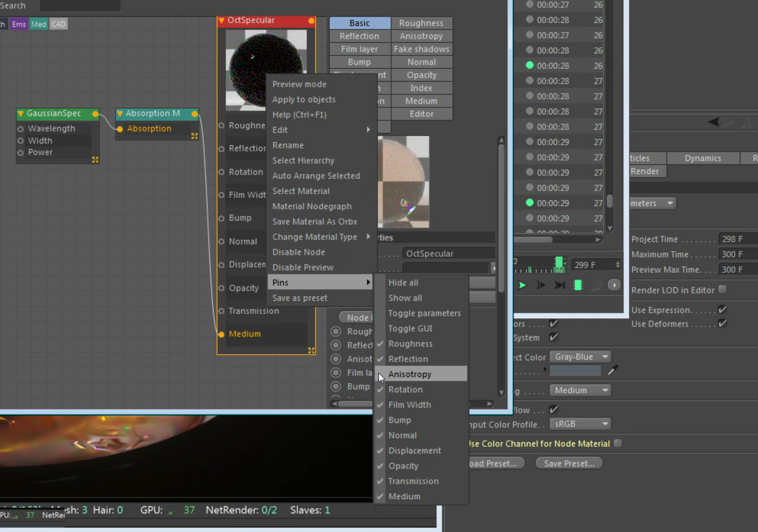Click the Power input pin on GaussianSpec
Screen dimensions: 758x532
click(21, 153)
